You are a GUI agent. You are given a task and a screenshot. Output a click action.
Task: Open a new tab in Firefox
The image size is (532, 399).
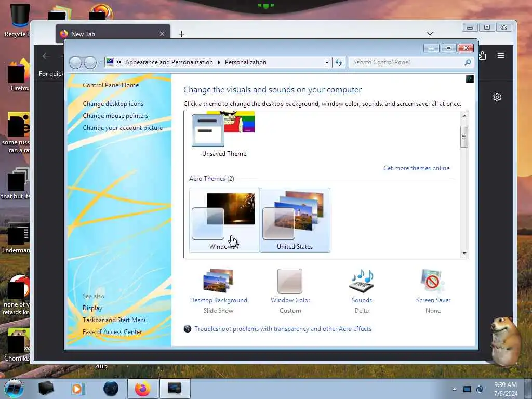click(x=181, y=34)
